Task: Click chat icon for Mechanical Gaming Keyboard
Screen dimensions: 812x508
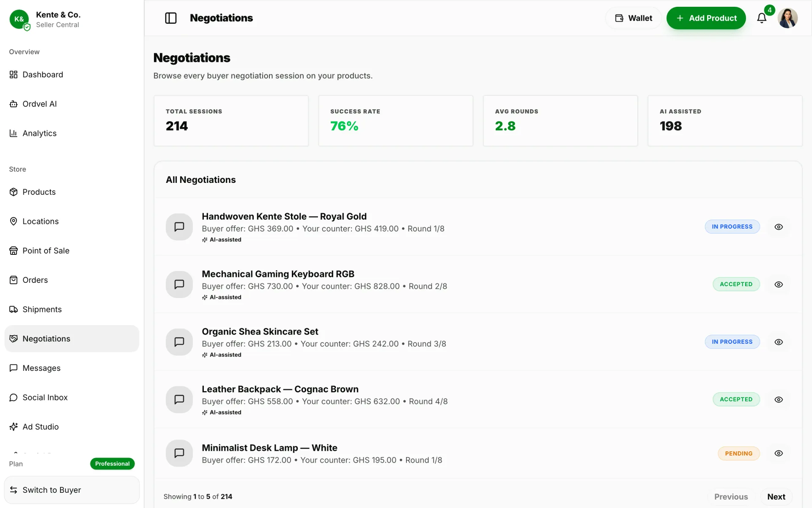Action: point(179,284)
